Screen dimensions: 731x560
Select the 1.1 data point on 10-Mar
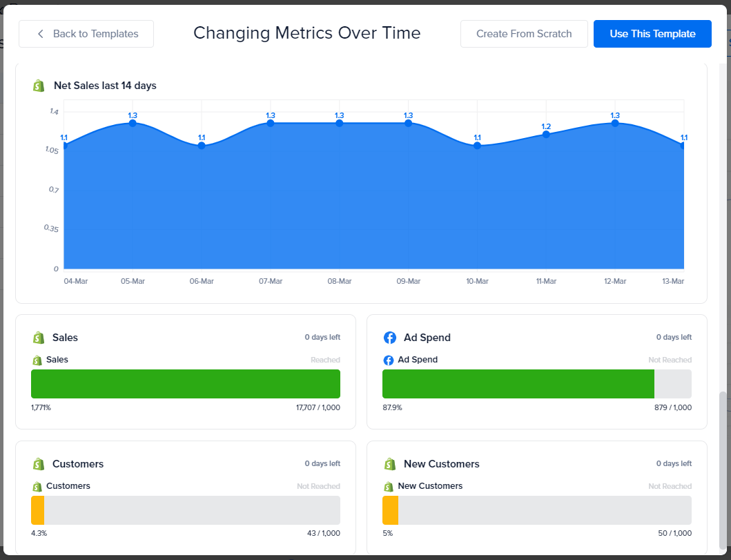point(477,146)
